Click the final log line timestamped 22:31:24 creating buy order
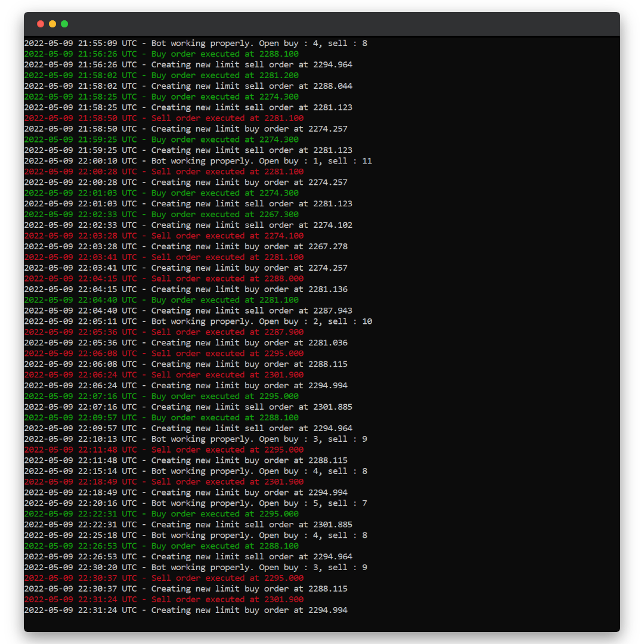This screenshot has height=644, width=644. (x=185, y=611)
